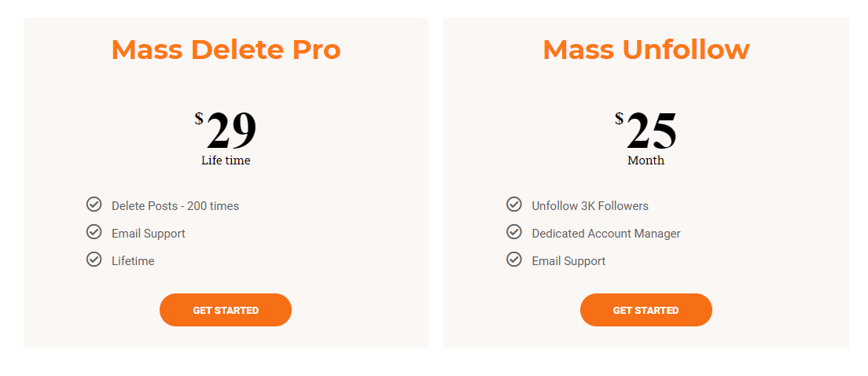Click the Delete Posts - 200 times text
This screenshot has width=868, height=376.
click(x=175, y=206)
